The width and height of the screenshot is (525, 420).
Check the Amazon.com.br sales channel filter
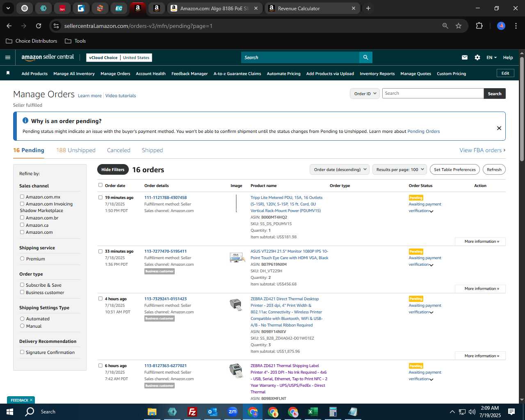point(22,217)
